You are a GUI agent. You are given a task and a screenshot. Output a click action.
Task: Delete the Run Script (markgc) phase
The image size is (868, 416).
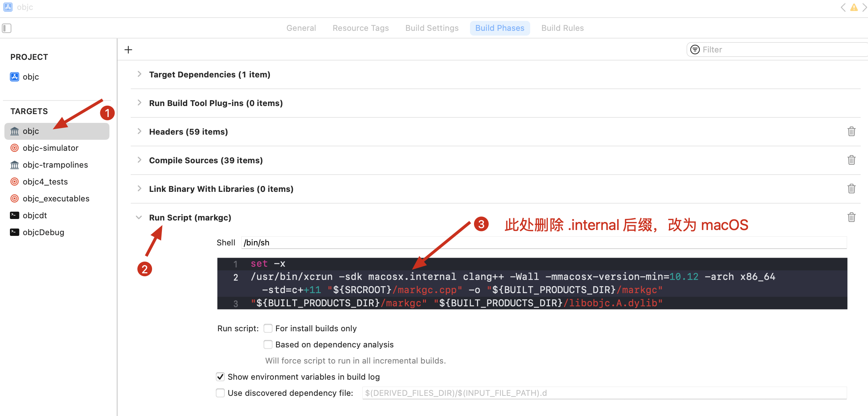click(851, 217)
